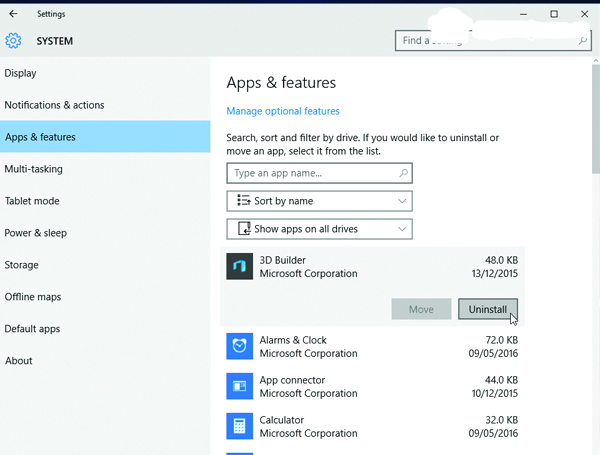Screen dimensions: 600x455
Task: Click the drive icon beside Show apps on all drives
Action: pyautogui.click(x=244, y=228)
